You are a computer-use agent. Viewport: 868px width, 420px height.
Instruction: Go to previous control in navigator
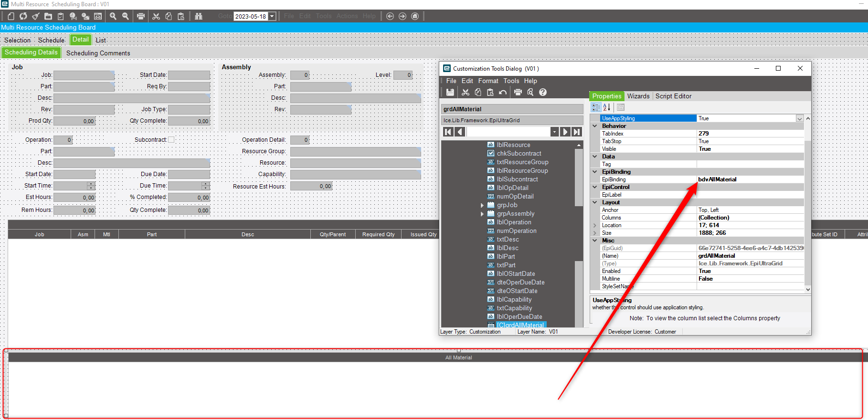point(460,132)
